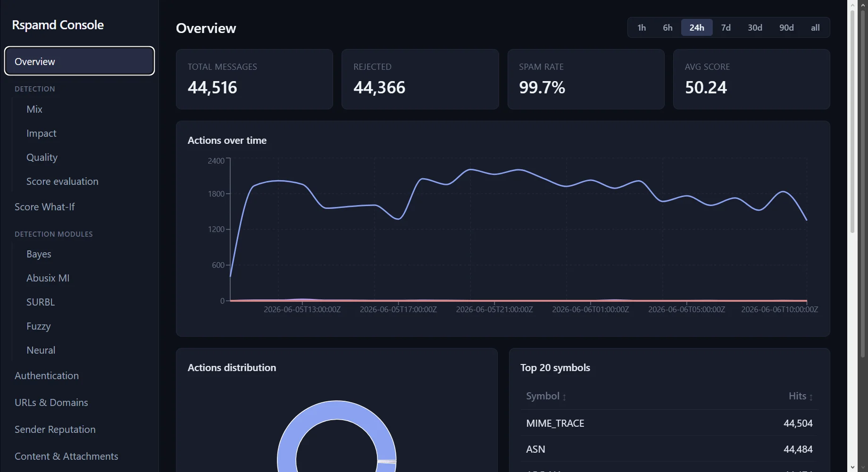Click the 44,484 hits value
This screenshot has height=472, width=868.
click(798, 449)
